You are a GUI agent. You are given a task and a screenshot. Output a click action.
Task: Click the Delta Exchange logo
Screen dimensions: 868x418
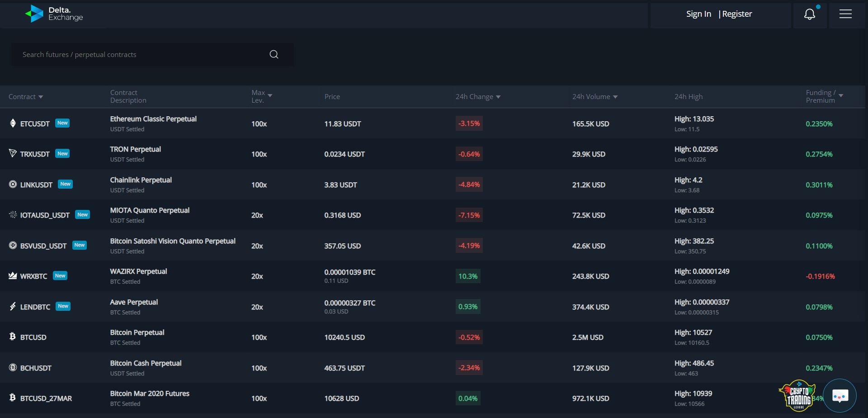click(x=54, y=14)
